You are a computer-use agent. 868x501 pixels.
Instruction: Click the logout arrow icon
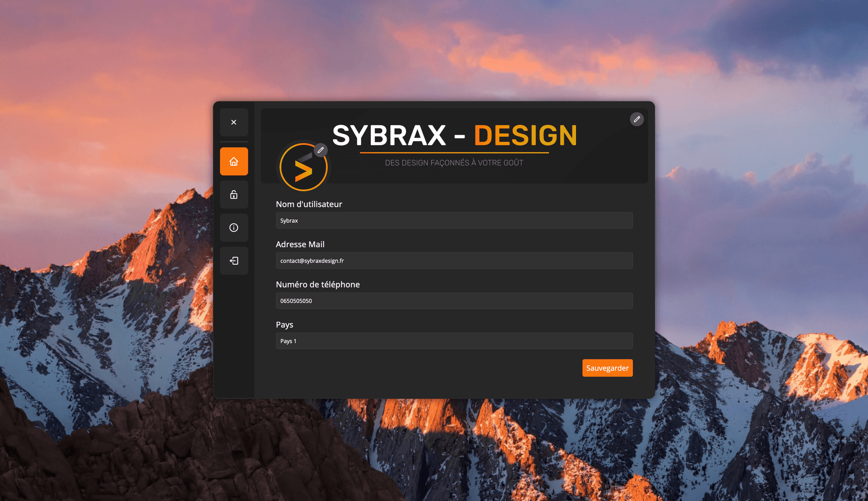point(234,261)
